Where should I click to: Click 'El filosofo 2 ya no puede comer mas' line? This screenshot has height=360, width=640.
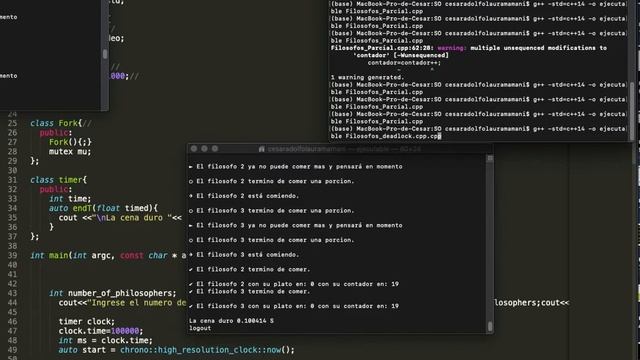[x=296, y=167]
